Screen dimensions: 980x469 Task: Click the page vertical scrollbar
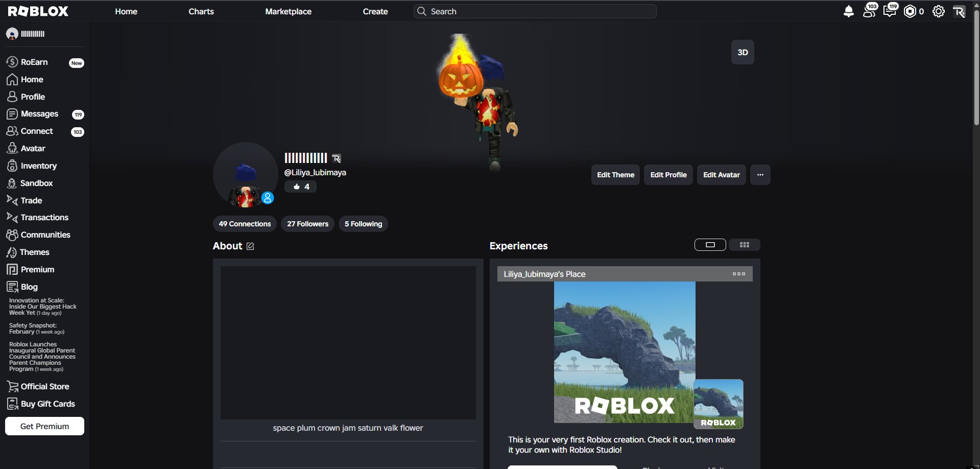pyautogui.click(x=976, y=66)
